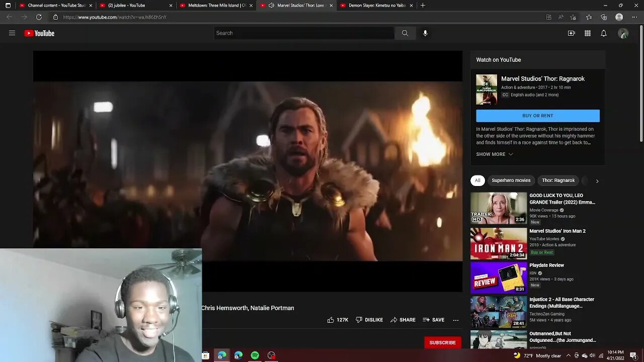Open the more actions ellipsis under video

coord(456,320)
